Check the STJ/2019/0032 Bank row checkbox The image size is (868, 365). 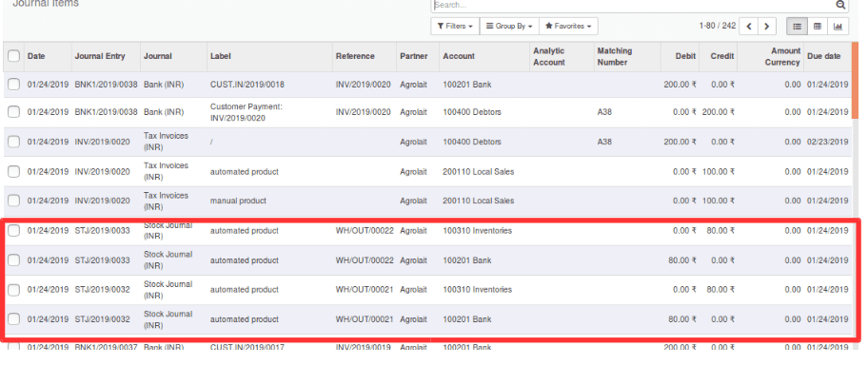click(x=14, y=319)
